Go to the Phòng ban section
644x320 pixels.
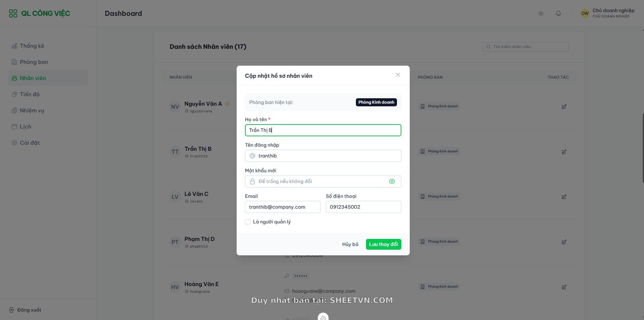tap(34, 62)
